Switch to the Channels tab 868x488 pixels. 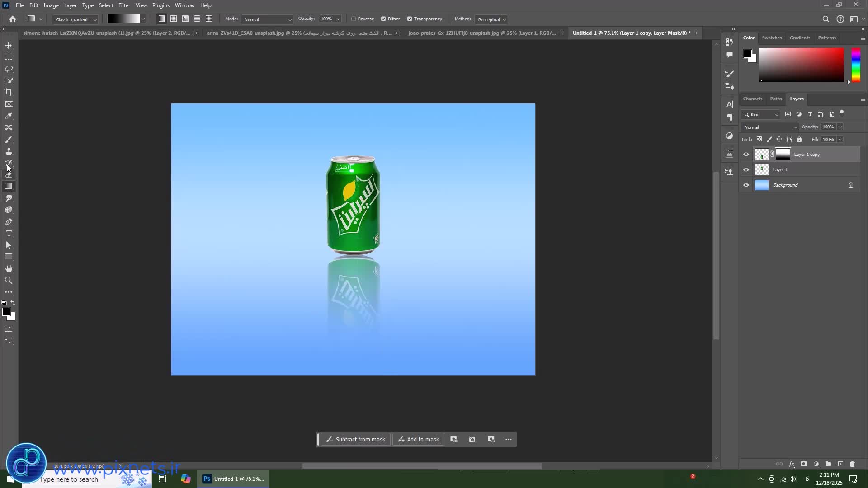pos(752,99)
